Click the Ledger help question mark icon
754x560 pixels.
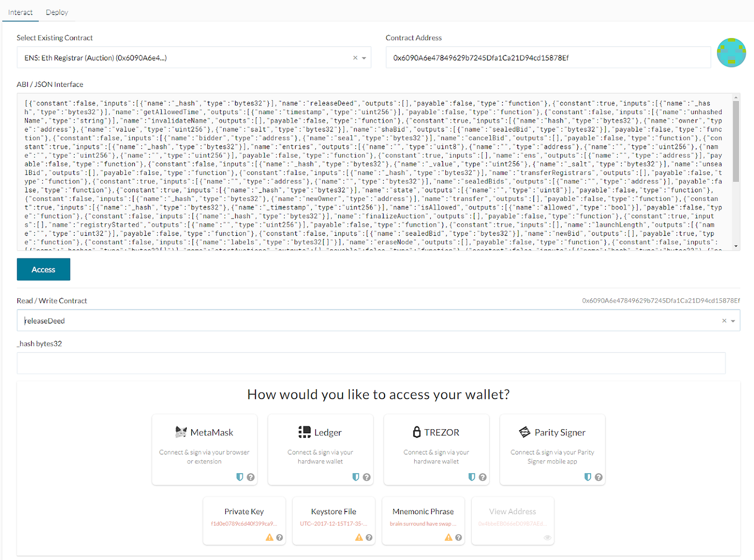point(367,477)
